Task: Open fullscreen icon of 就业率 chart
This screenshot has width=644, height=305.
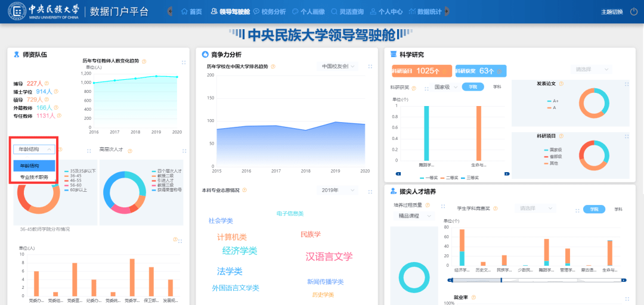Action: coord(627,299)
